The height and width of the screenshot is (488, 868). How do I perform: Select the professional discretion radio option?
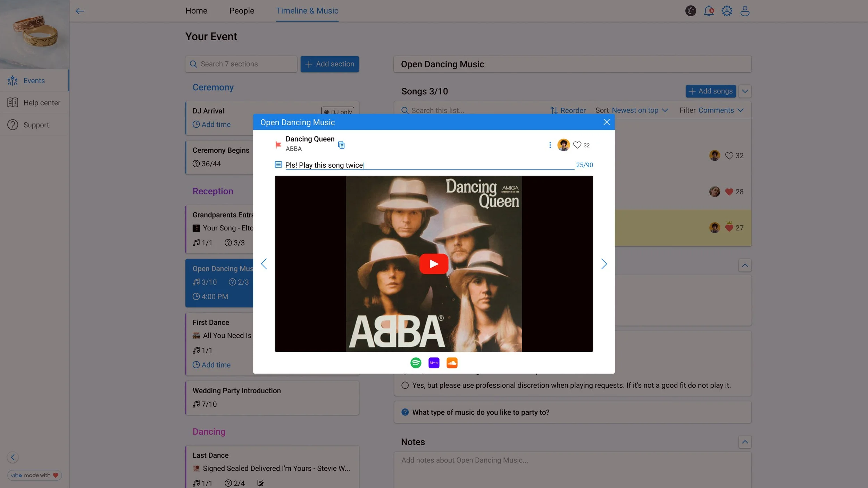click(405, 385)
